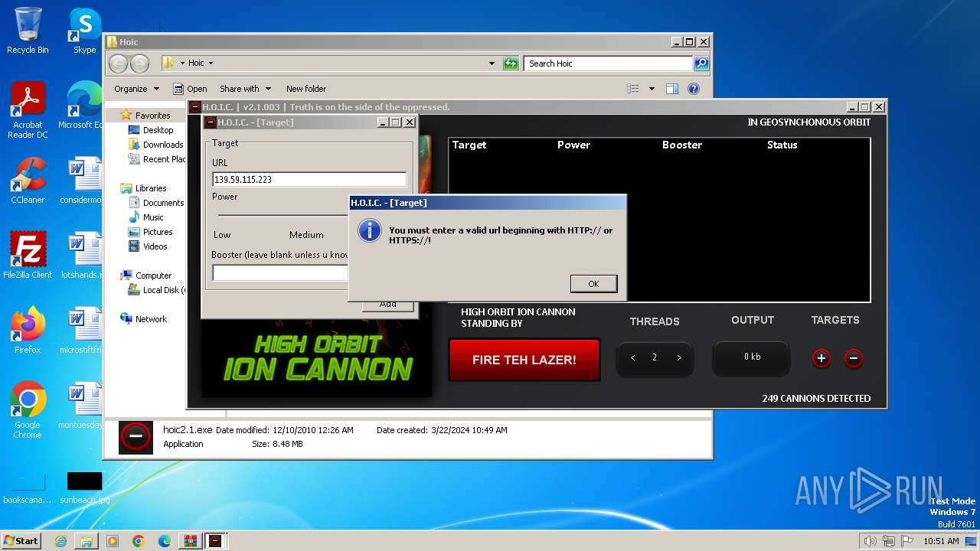This screenshot has width=980, height=551.
Task: Click the Back arrow in Hoic Explorer window
Action: tap(119, 64)
